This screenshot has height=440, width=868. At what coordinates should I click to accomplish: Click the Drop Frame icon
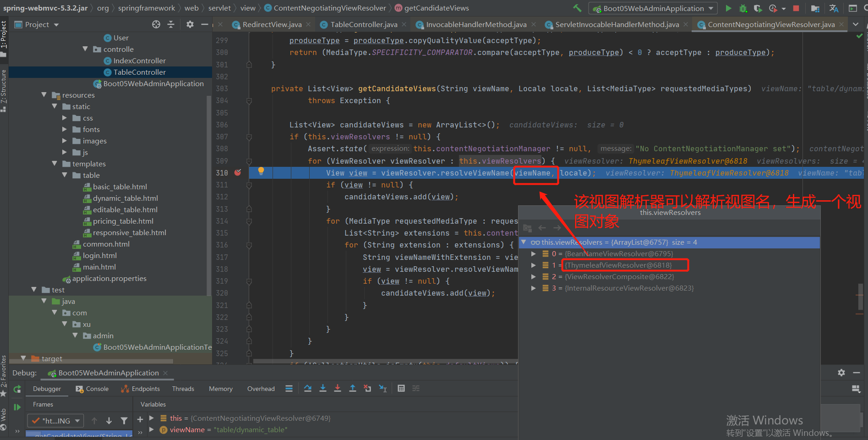point(367,388)
